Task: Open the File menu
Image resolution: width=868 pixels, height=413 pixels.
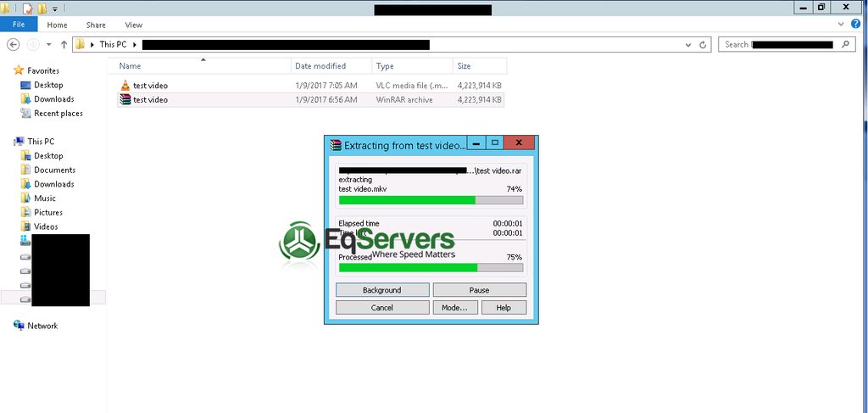Action: click(x=19, y=25)
